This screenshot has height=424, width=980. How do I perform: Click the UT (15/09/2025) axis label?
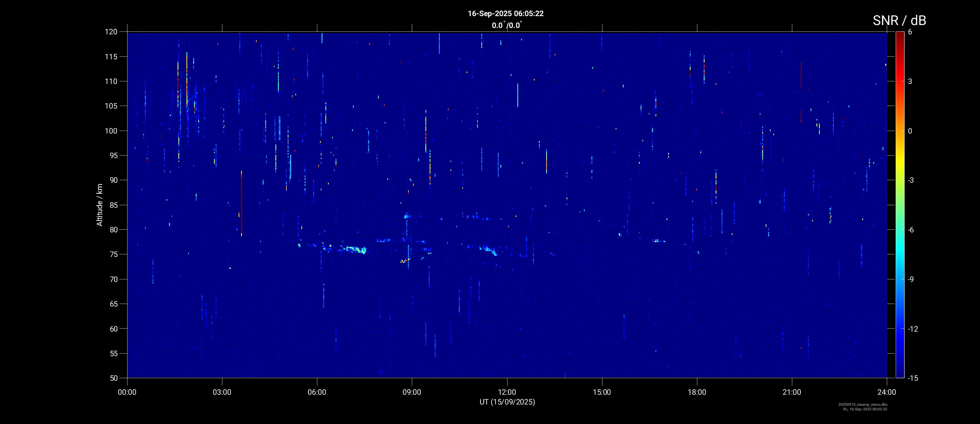tap(507, 402)
